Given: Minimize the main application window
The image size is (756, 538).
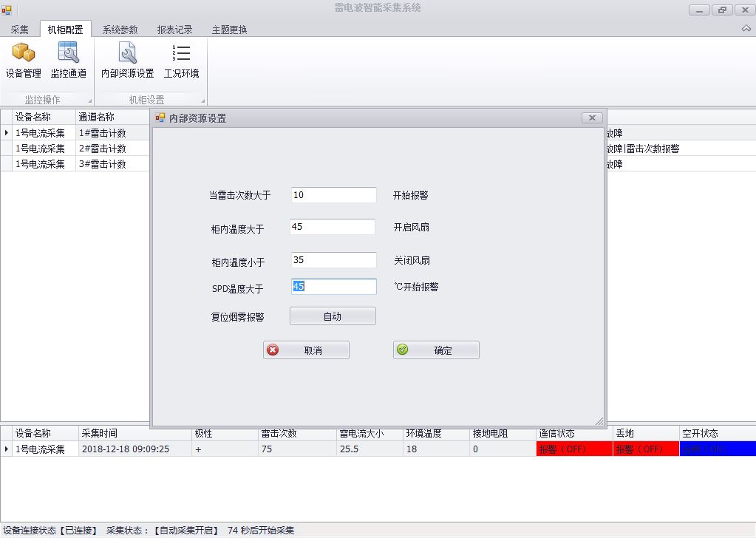Looking at the screenshot, I should click(699, 10).
